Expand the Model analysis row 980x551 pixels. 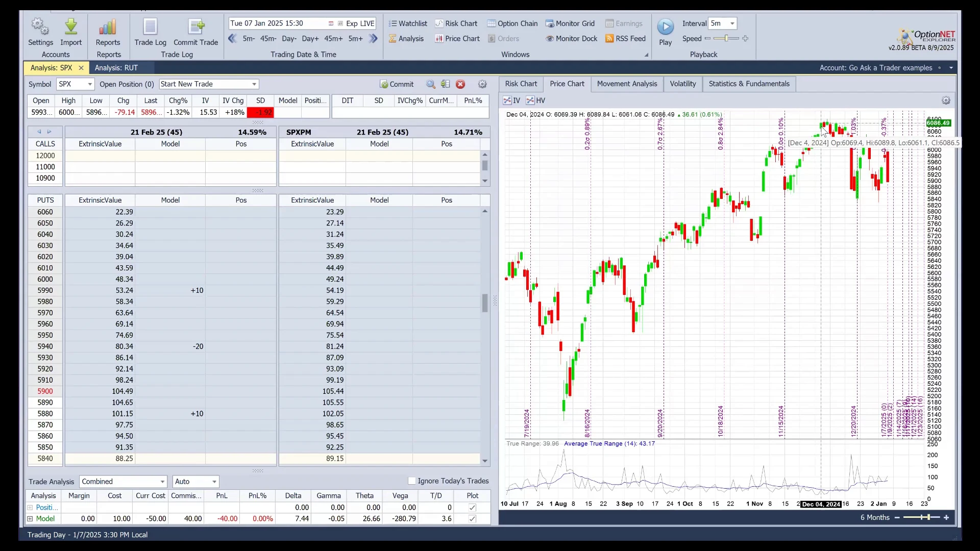click(30, 519)
